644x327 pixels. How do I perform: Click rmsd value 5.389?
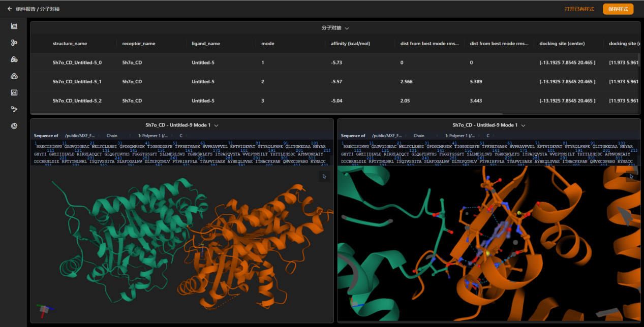(476, 82)
